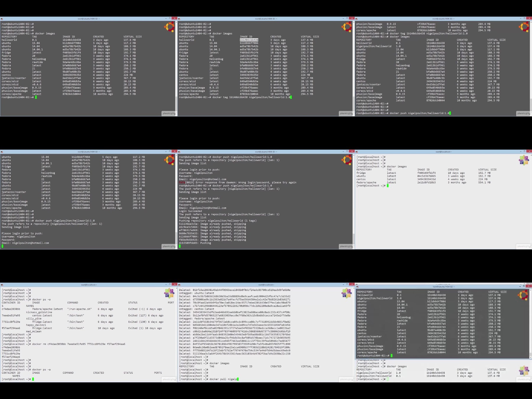The image size is (532, 399).
Task: Click the Ubuntu logo in the terminal ending with the Email login prompt
Action: (169, 160)
